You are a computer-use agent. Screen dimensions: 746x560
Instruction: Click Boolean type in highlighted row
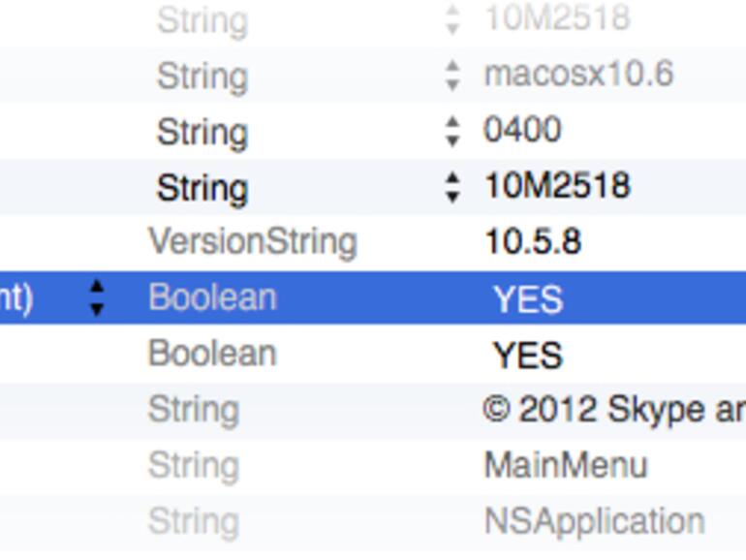[x=212, y=297]
